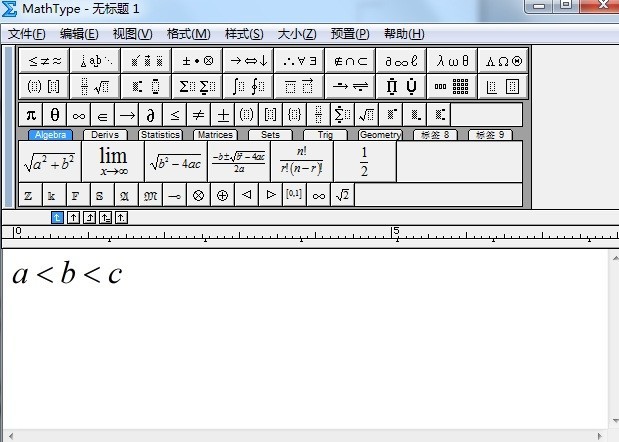The image size is (619, 442).
Task: Open the 视图(V) menu
Action: (x=132, y=34)
